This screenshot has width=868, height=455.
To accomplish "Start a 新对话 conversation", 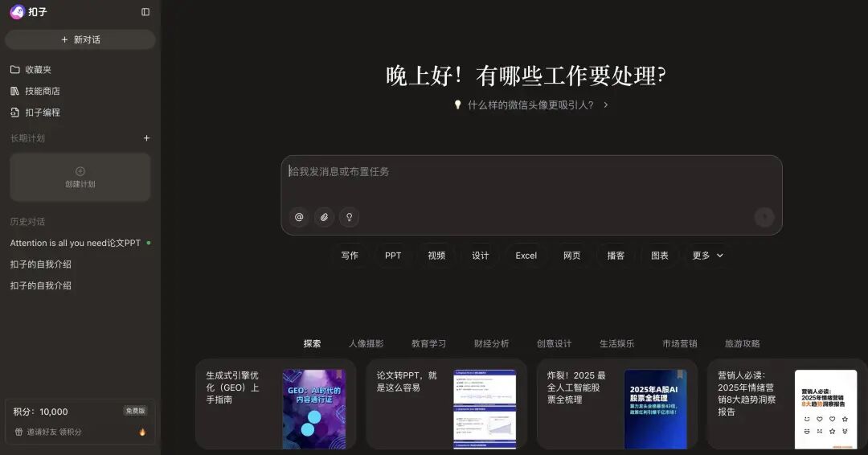I will 80,40.
